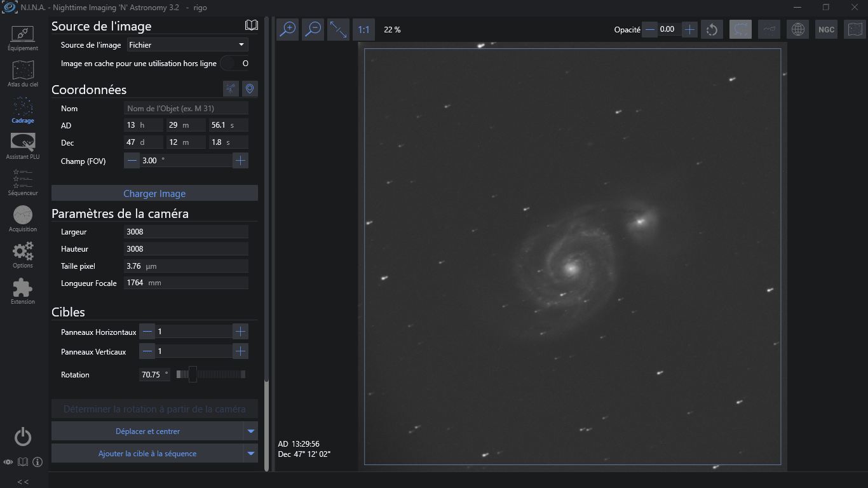868x488 pixels.
Task: Toggle the NGC objects annotation button
Action: coord(827,29)
